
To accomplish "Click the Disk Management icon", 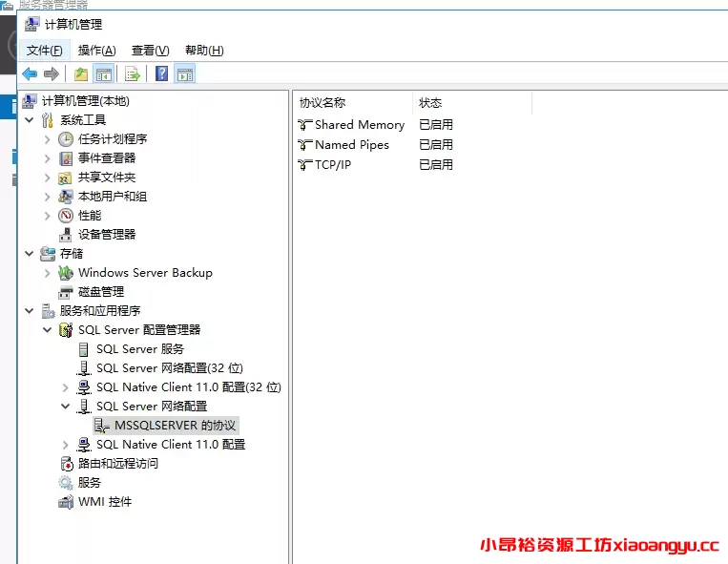I will tap(66, 292).
